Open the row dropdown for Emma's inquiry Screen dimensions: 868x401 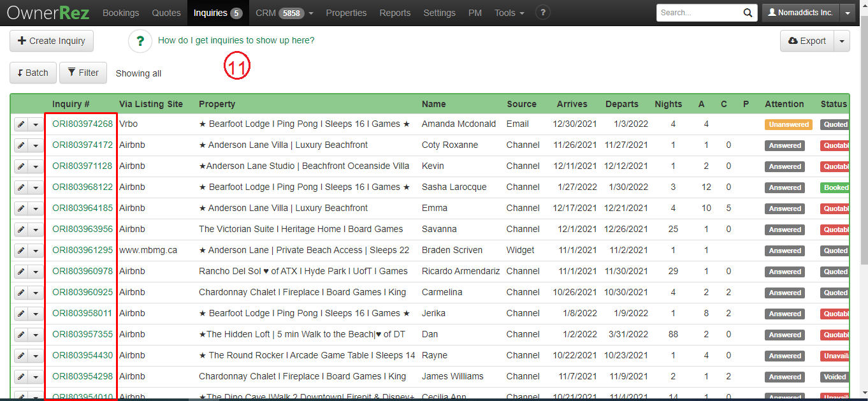coord(36,208)
